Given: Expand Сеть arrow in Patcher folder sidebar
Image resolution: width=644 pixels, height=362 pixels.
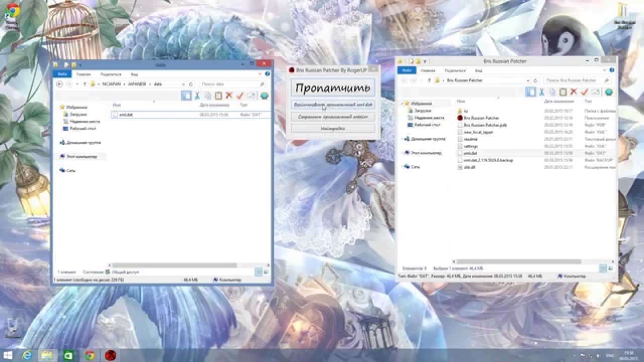Looking at the screenshot, I should (x=402, y=166).
